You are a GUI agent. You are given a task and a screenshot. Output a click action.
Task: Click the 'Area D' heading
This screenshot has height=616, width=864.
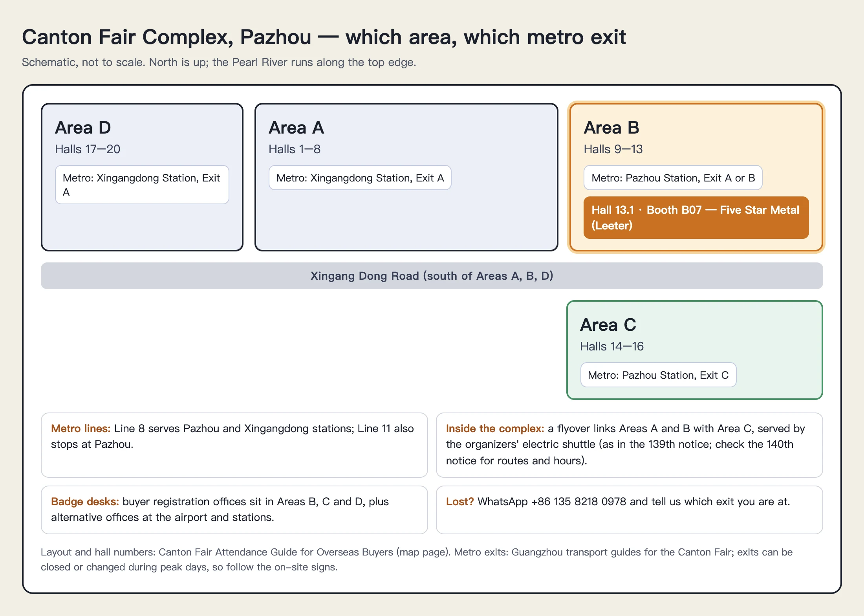pos(83,128)
